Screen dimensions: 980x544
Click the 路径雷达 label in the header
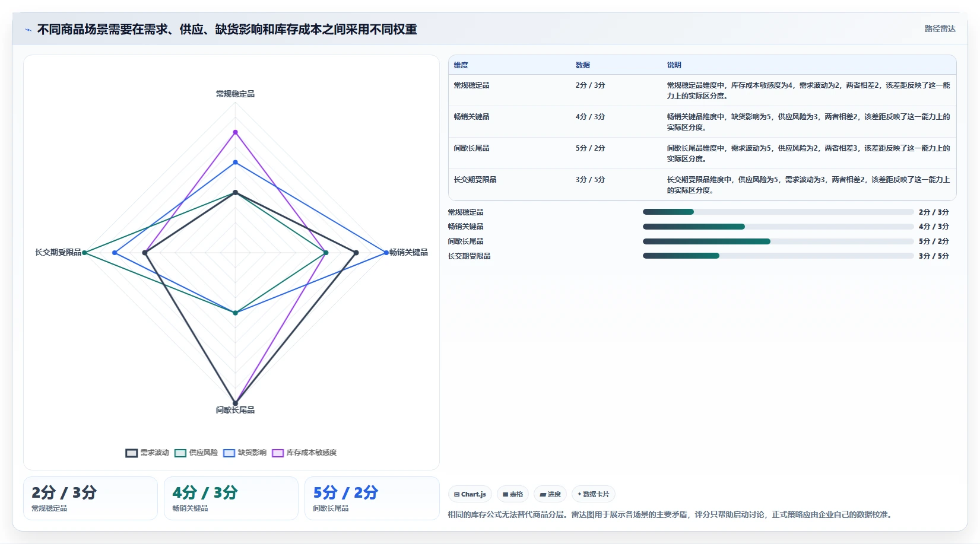coord(940,28)
